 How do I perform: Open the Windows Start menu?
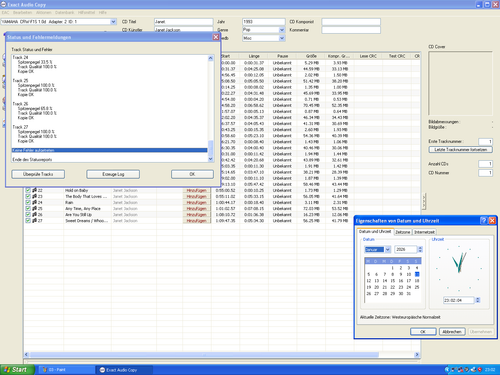(17, 370)
